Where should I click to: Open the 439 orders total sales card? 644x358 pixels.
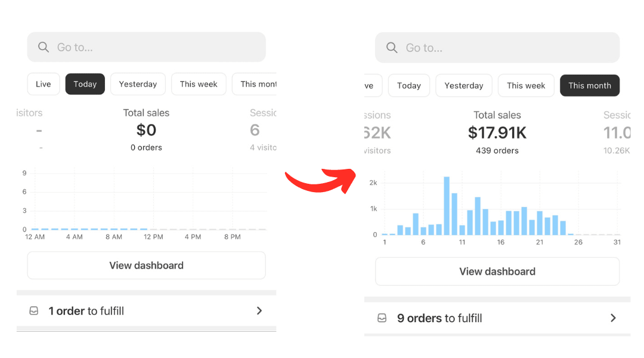coord(497,132)
